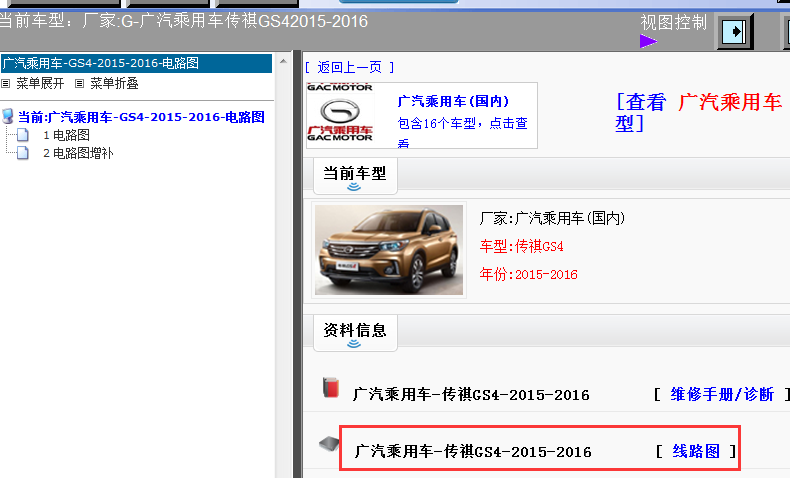Screen dimensions: 790x478
Task: Click the 广汽乘用车-GS4-2015-2016-电路图 panel header
Action: click(136, 63)
